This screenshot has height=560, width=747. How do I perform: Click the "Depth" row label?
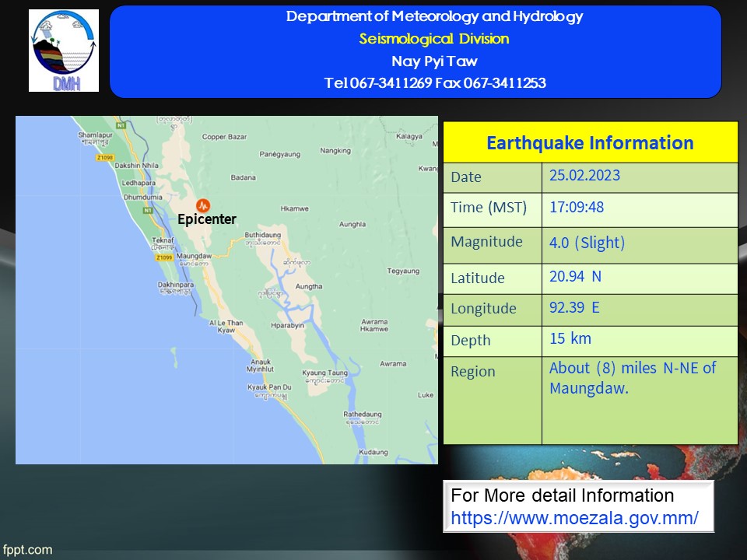tap(470, 341)
